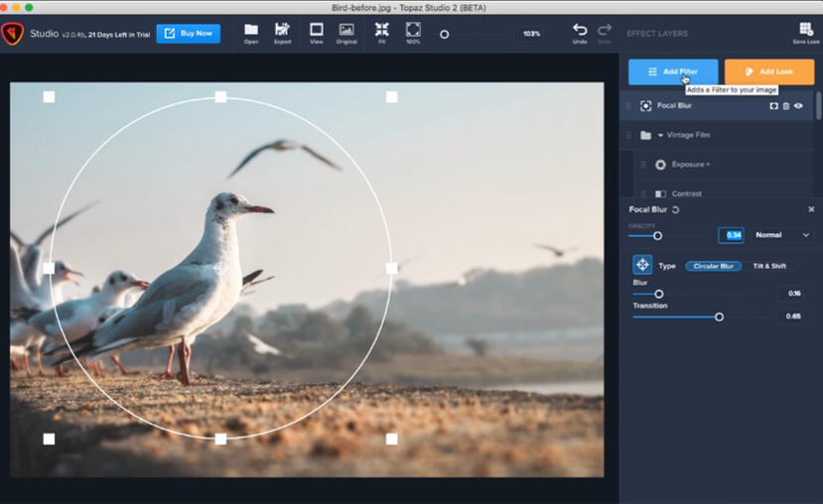The height and width of the screenshot is (504, 823).
Task: Switch blur type to Tilt & Shift
Action: pyautogui.click(x=771, y=266)
